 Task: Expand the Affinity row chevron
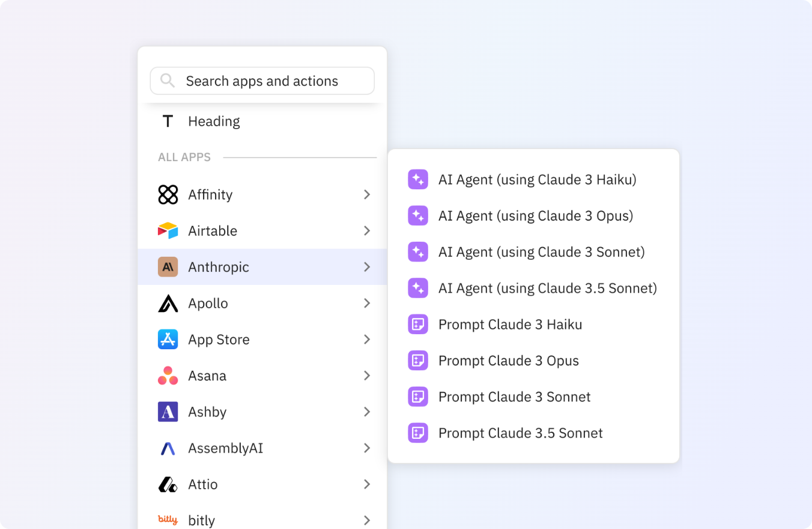pos(367,195)
